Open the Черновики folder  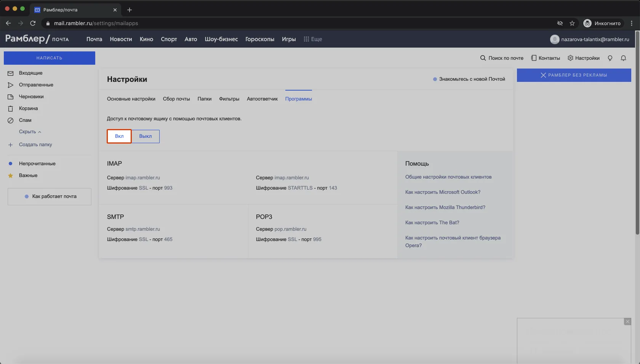click(x=31, y=97)
